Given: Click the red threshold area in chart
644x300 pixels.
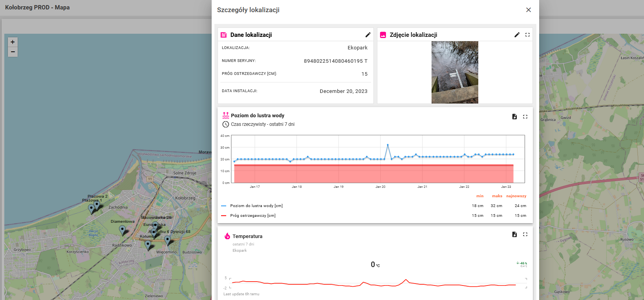Looking at the screenshot, I should click(x=373, y=174).
